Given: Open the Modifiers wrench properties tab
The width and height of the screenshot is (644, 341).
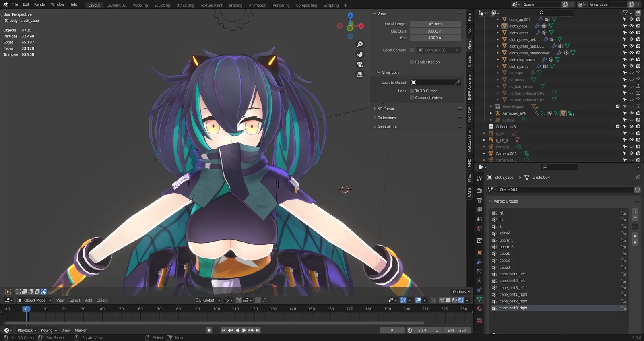Looking at the screenshot, I should click(479, 262).
